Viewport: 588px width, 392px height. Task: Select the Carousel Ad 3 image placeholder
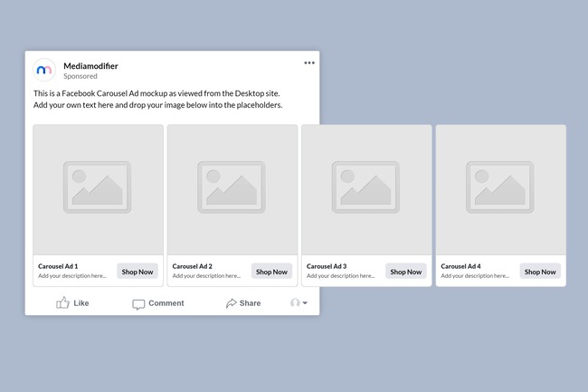(x=365, y=188)
